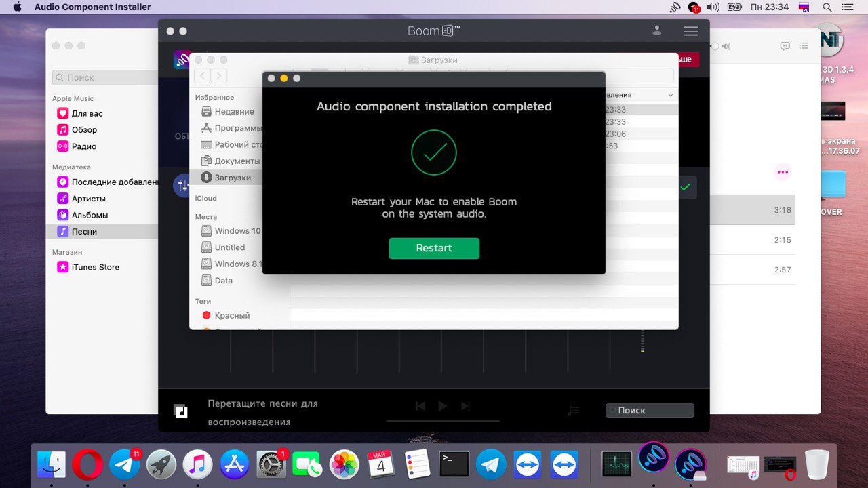Click the Boom menu bar icon
This screenshot has width=868, height=488.
(675, 7)
